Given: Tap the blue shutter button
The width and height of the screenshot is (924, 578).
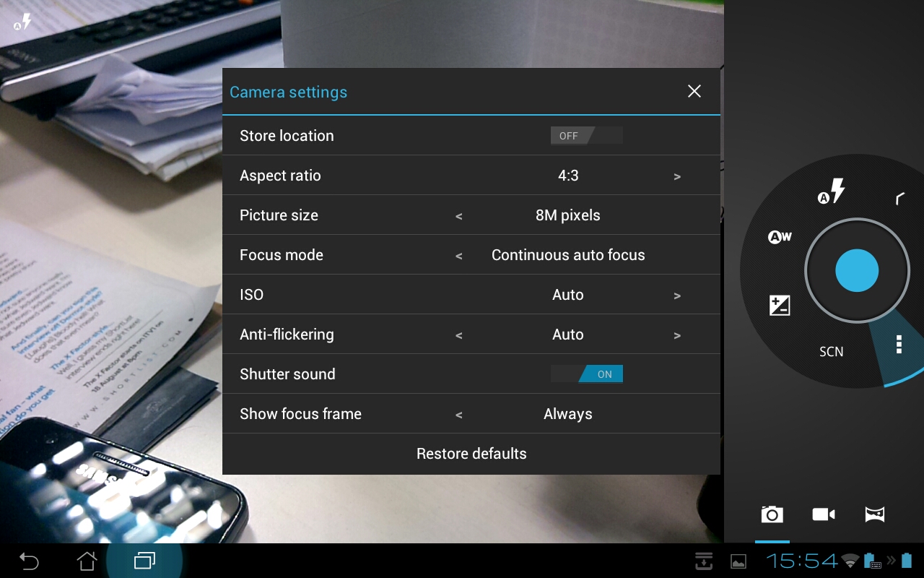Looking at the screenshot, I should tap(857, 271).
